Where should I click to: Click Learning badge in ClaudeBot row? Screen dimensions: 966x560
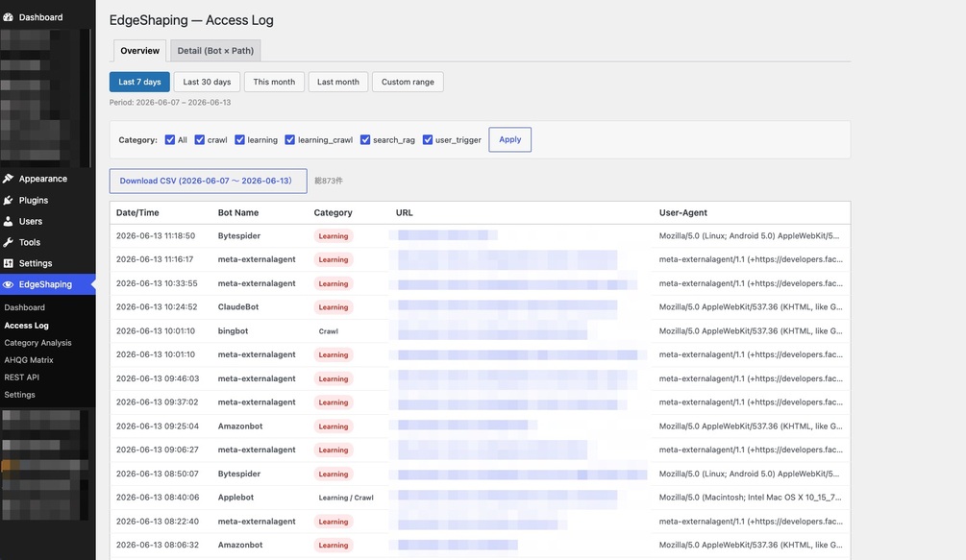click(x=334, y=307)
